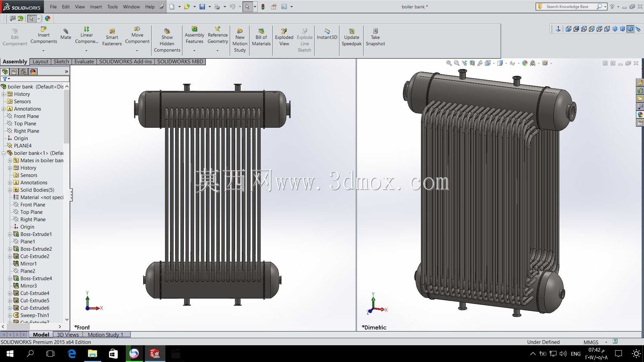Click the Exploded View tool
Image resolution: width=644 pixels, height=362 pixels.
point(284,37)
